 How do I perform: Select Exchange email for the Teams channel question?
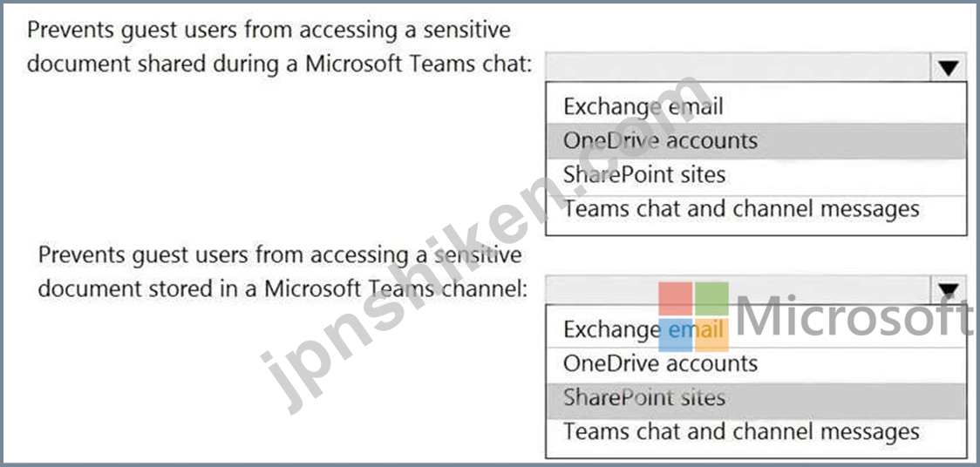pos(756,329)
